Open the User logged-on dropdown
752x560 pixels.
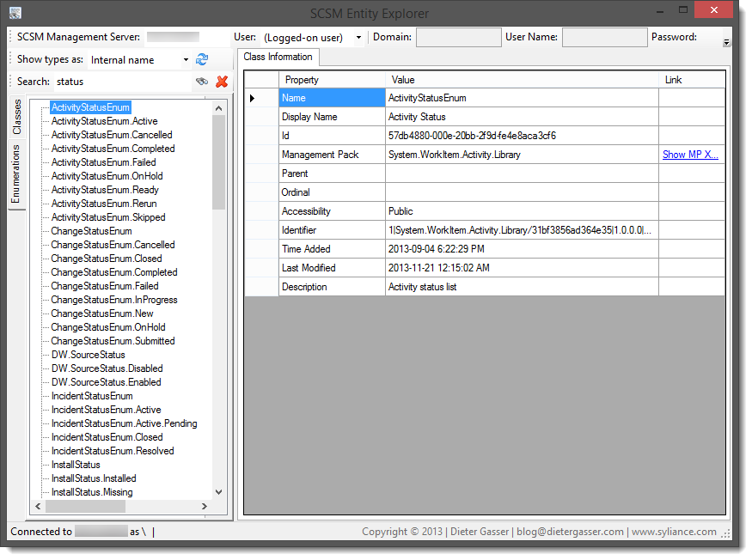tap(358, 38)
